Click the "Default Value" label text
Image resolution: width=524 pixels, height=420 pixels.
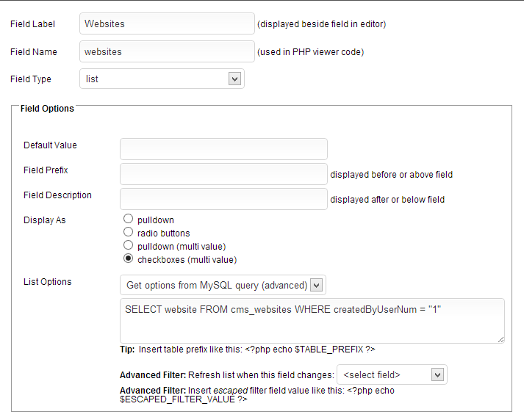tap(50, 145)
